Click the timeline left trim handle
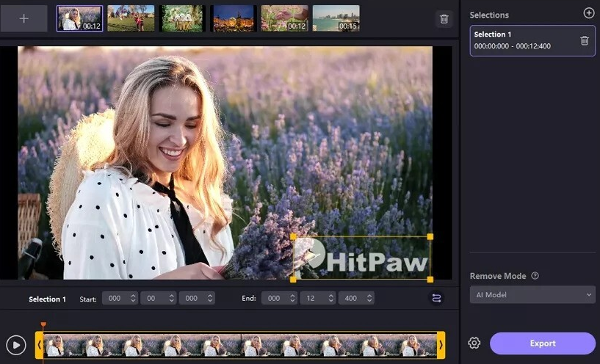 39,345
